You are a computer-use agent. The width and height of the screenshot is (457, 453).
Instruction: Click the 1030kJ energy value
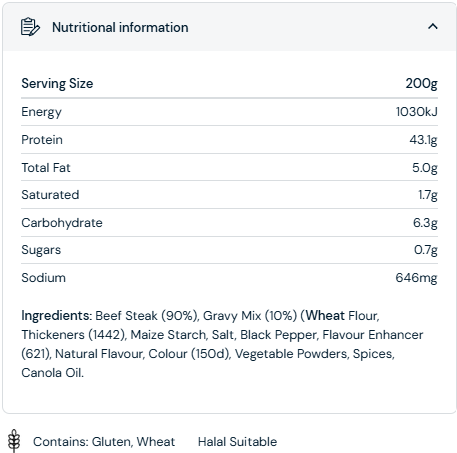click(416, 112)
